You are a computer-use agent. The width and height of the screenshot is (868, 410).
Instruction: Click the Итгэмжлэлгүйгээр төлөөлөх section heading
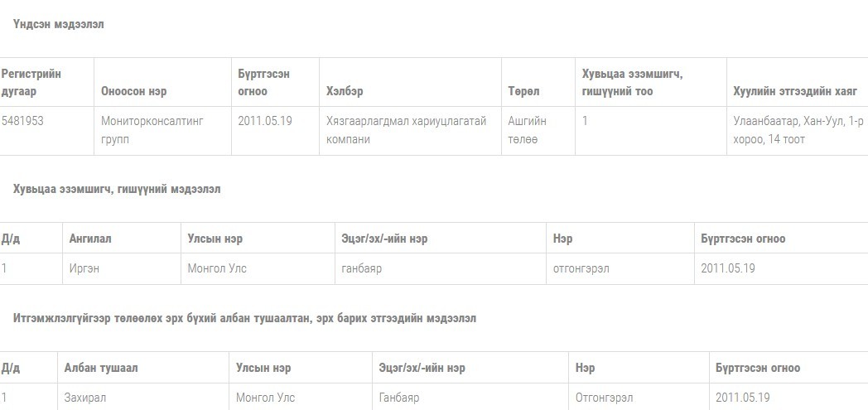click(x=244, y=318)
